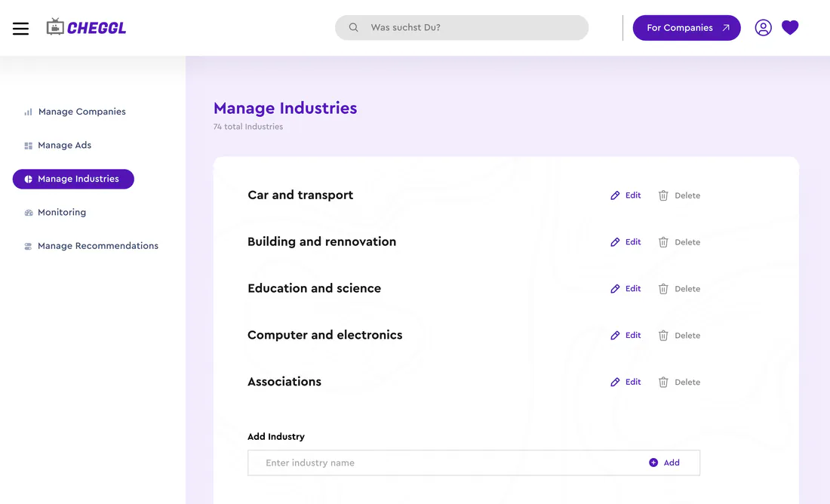Click the Add button
Image resolution: width=830 pixels, height=504 pixels.
point(664,463)
